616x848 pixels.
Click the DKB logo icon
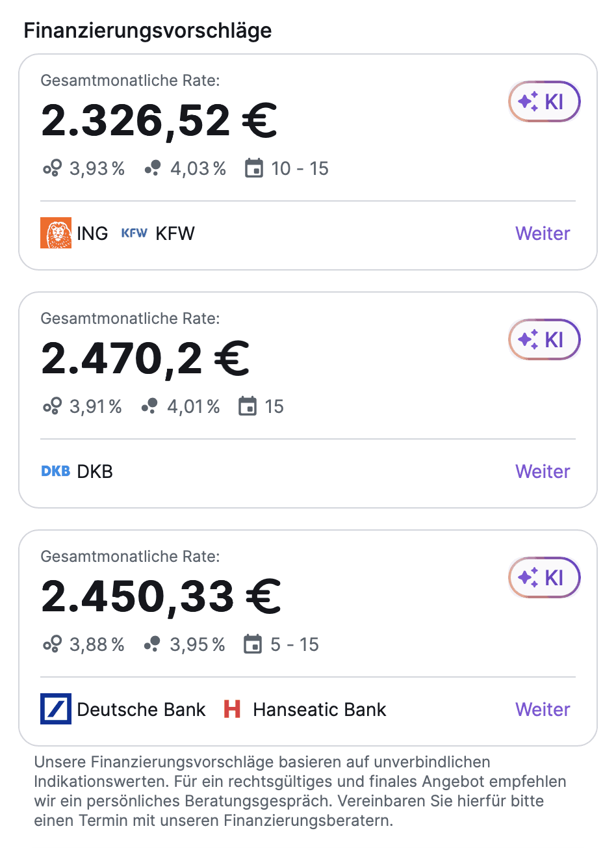coord(56,471)
